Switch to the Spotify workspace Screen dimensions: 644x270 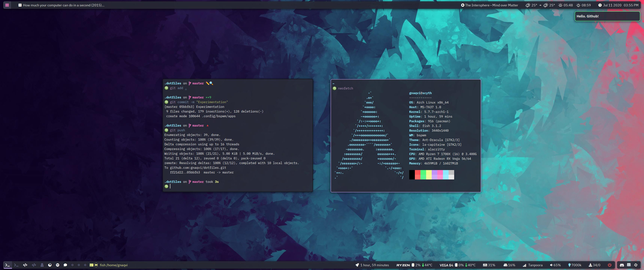[57, 265]
